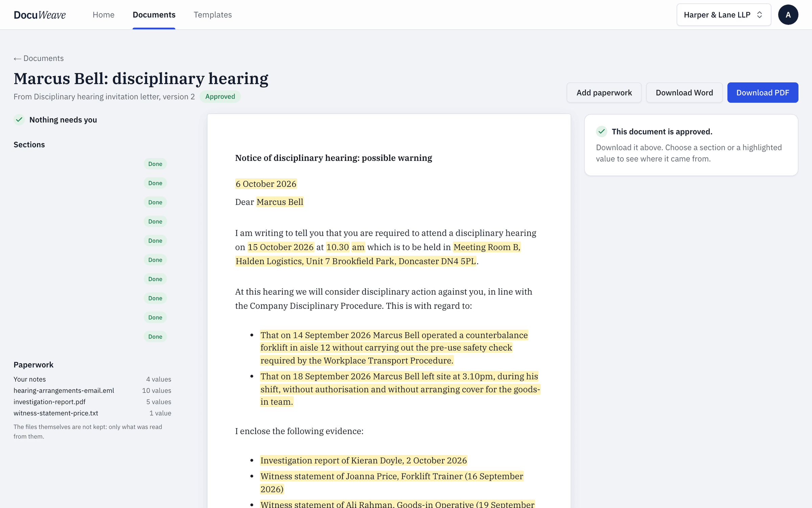Image resolution: width=812 pixels, height=508 pixels.
Task: Select Witness statement of Joanna Price evidence item
Action: pos(392,483)
